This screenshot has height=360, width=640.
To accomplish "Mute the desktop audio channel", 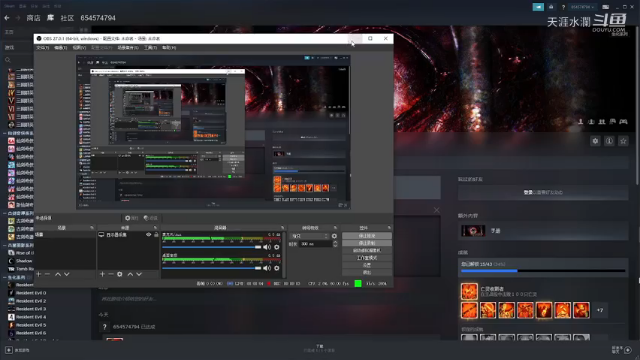I will coord(267,268).
